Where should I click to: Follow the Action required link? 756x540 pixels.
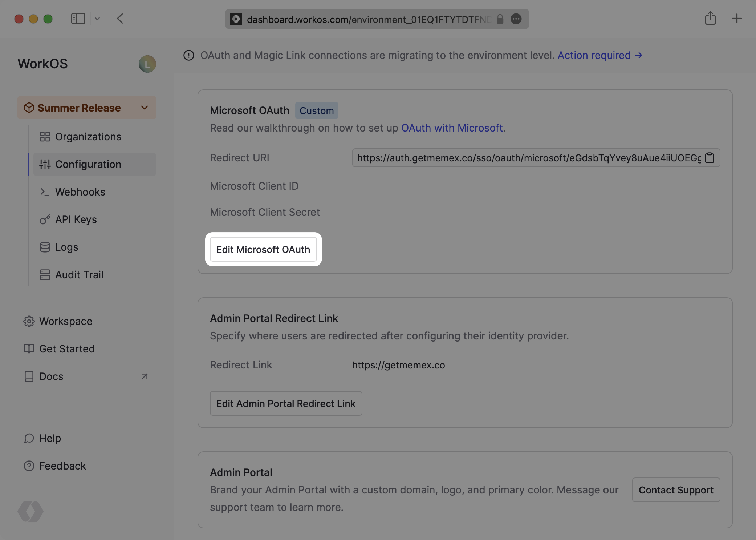click(600, 55)
